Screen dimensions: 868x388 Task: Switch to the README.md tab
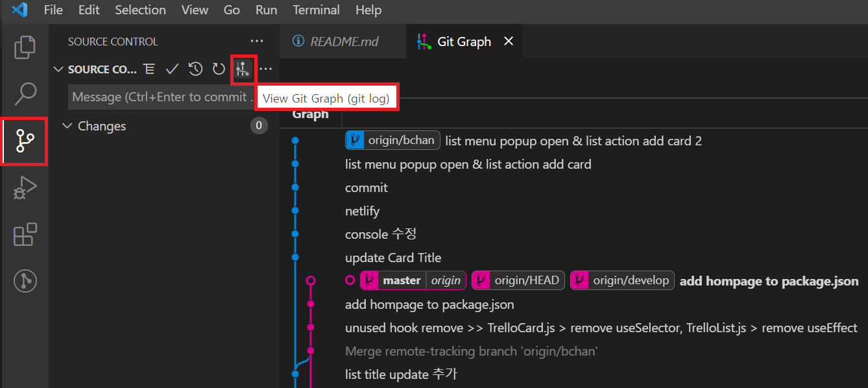tap(344, 42)
